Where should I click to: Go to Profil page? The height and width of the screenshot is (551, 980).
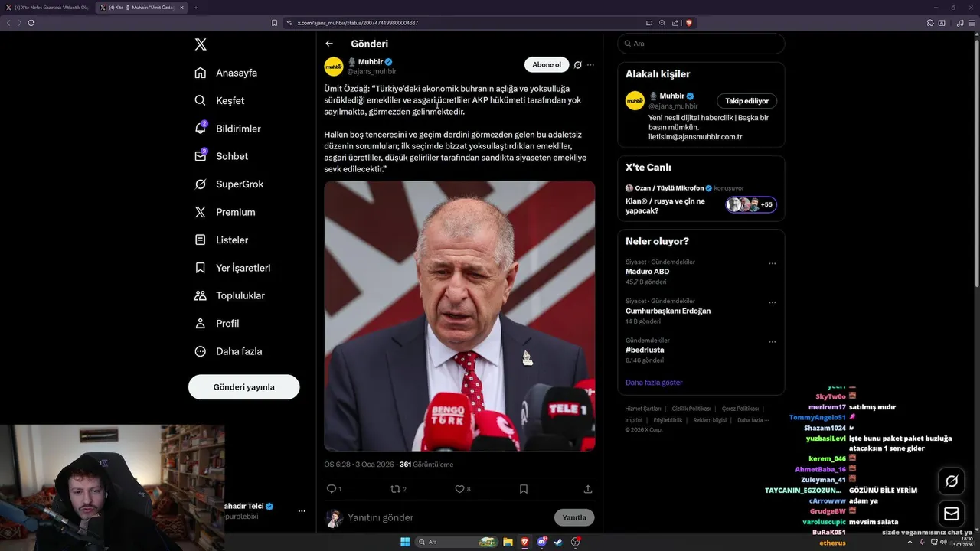point(217,324)
